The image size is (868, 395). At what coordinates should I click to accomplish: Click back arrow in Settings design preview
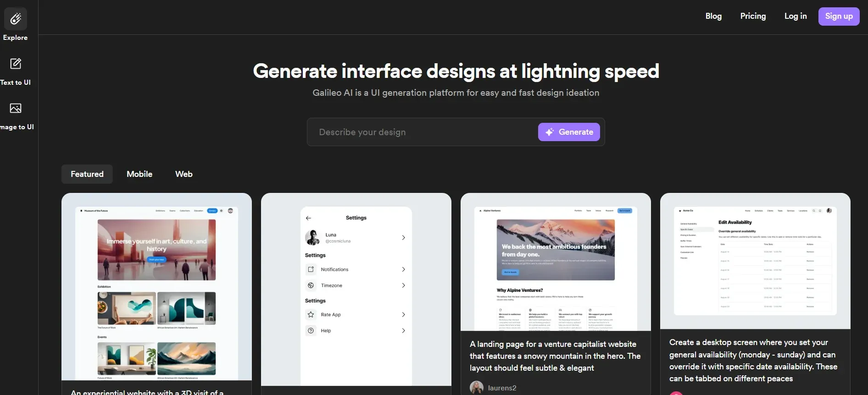[308, 218]
